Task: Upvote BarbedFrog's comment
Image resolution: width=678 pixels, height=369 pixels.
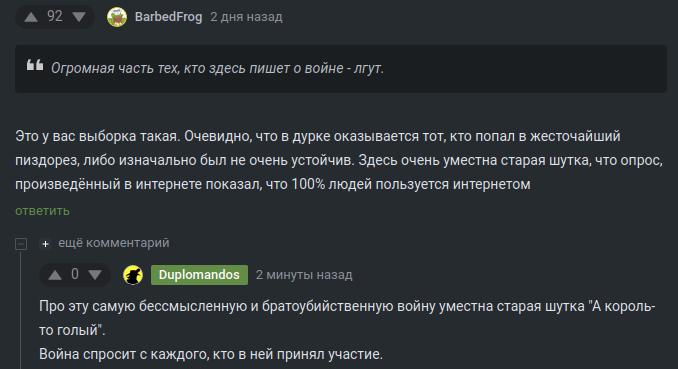Action: [31, 17]
